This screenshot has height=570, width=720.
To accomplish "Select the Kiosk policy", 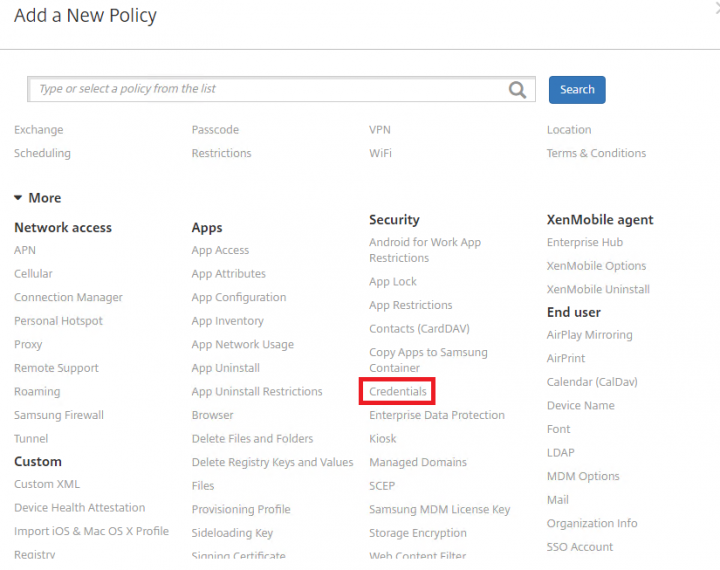I will (x=382, y=439).
